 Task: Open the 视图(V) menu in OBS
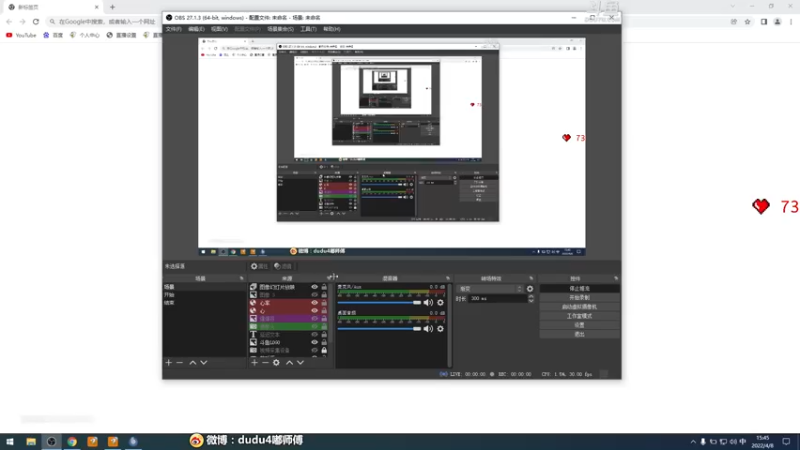pos(219,29)
